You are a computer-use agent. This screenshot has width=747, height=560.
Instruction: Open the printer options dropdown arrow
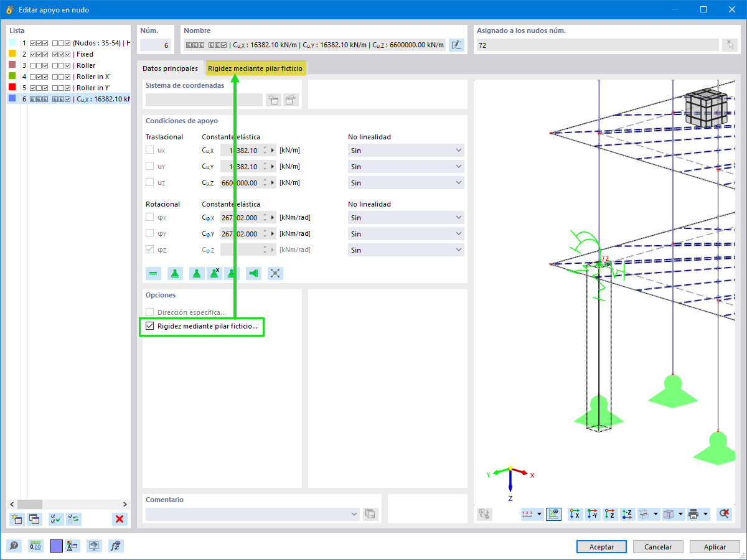tap(706, 514)
